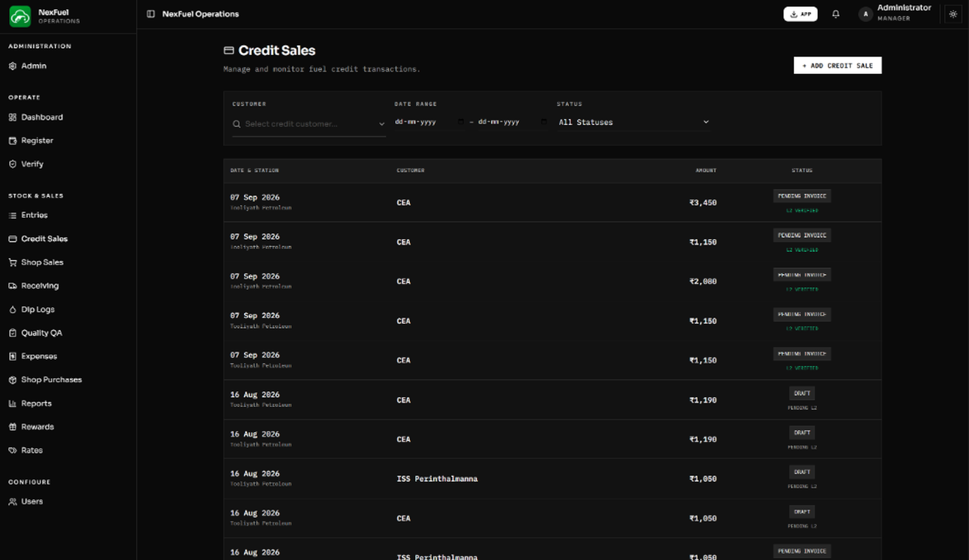
Task: Click the Expenses receipt icon
Action: point(13,356)
